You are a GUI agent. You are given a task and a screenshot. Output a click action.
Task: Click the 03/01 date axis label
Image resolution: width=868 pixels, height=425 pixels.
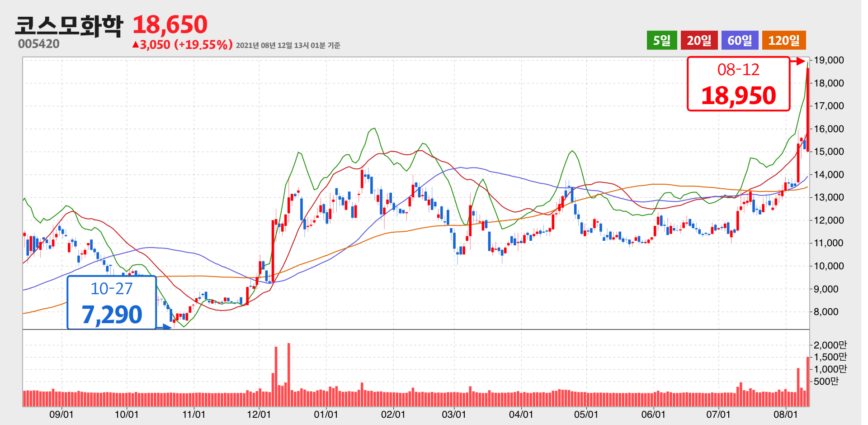pyautogui.click(x=453, y=414)
